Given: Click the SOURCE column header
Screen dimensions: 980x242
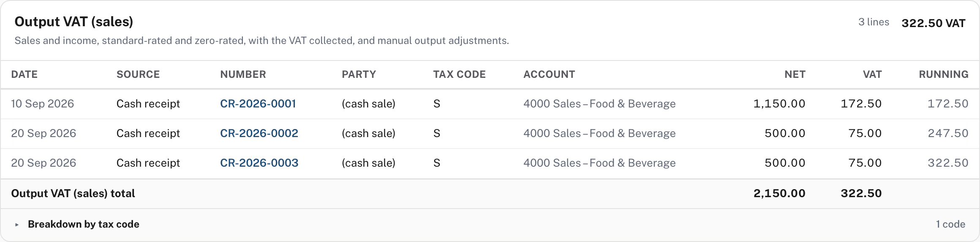Looking at the screenshot, I should 138,74.
